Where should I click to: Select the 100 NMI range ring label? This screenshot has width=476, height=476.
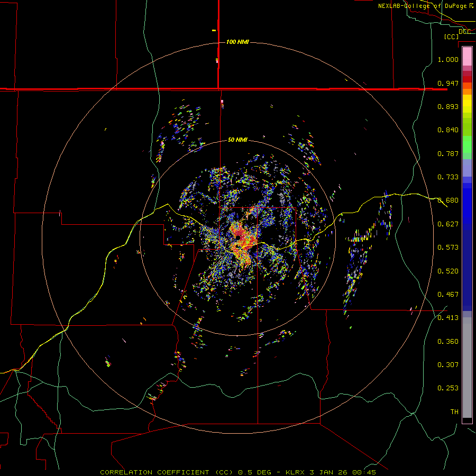237,42
